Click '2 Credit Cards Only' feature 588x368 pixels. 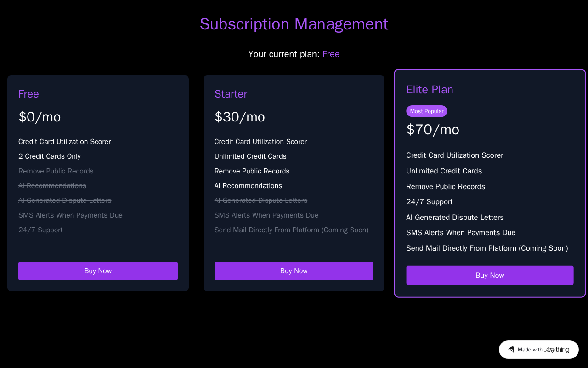pyautogui.click(x=50, y=156)
